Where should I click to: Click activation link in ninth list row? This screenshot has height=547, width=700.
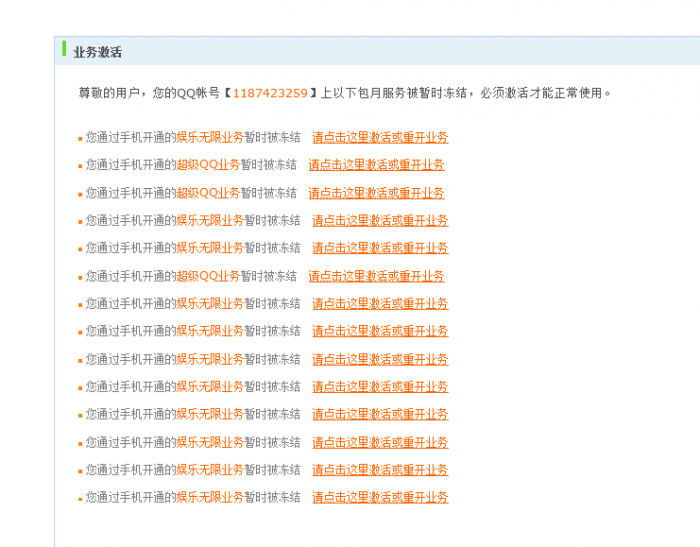[380, 359]
